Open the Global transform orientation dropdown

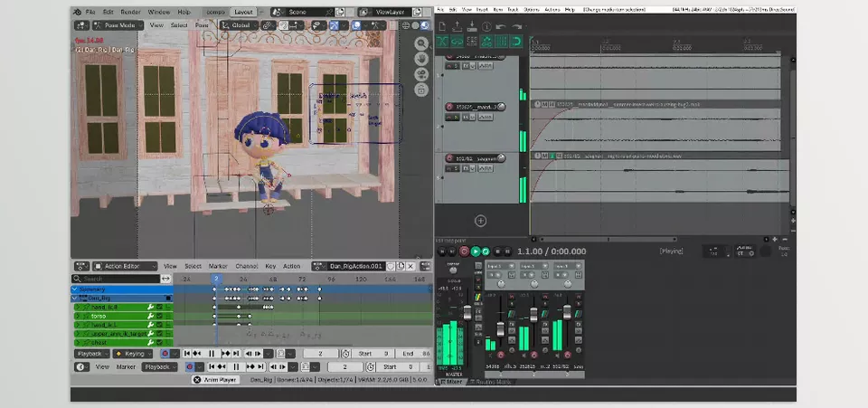[x=239, y=25]
